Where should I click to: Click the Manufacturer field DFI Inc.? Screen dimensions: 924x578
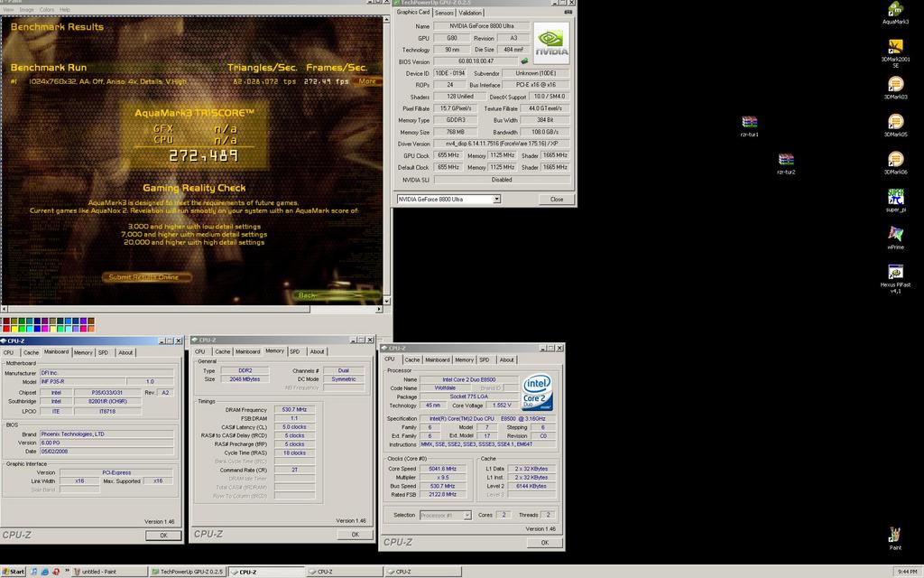point(106,373)
